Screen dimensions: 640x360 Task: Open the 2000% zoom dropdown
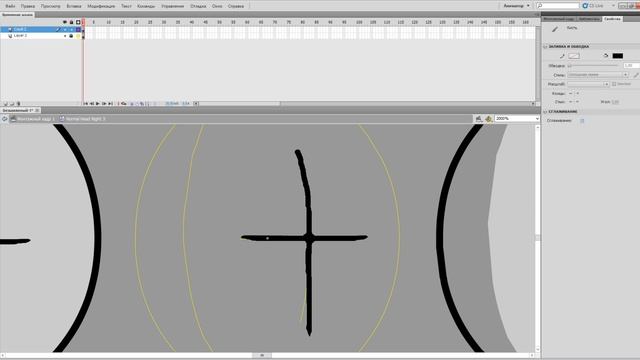tap(517, 118)
